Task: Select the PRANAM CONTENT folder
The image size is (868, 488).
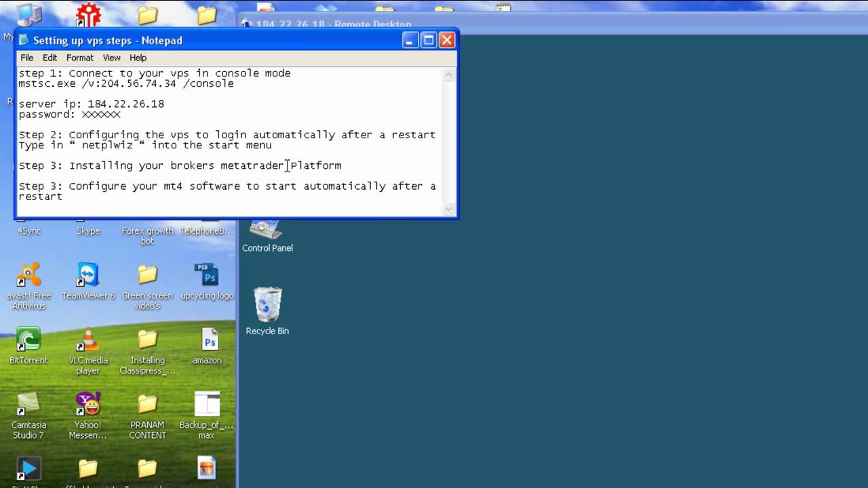Action: [147, 415]
